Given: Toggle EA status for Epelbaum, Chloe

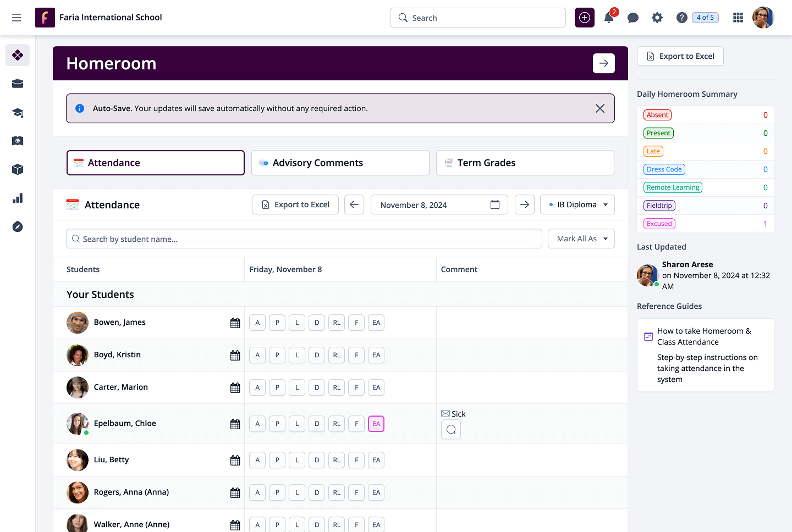Looking at the screenshot, I should (x=376, y=424).
